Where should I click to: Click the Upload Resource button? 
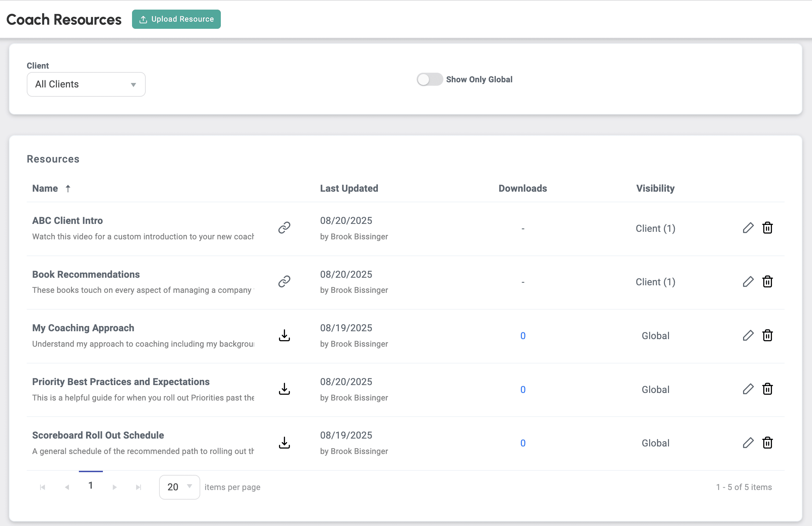(x=176, y=19)
